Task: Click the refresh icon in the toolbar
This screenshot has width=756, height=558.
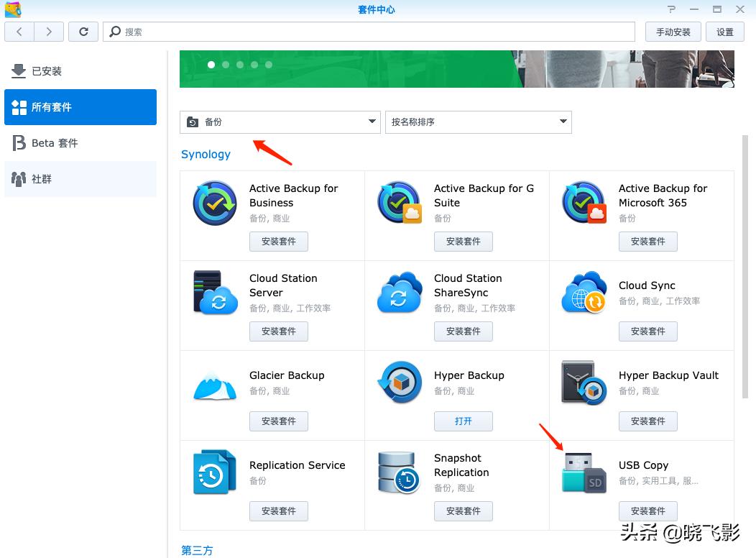Action: pos(83,32)
